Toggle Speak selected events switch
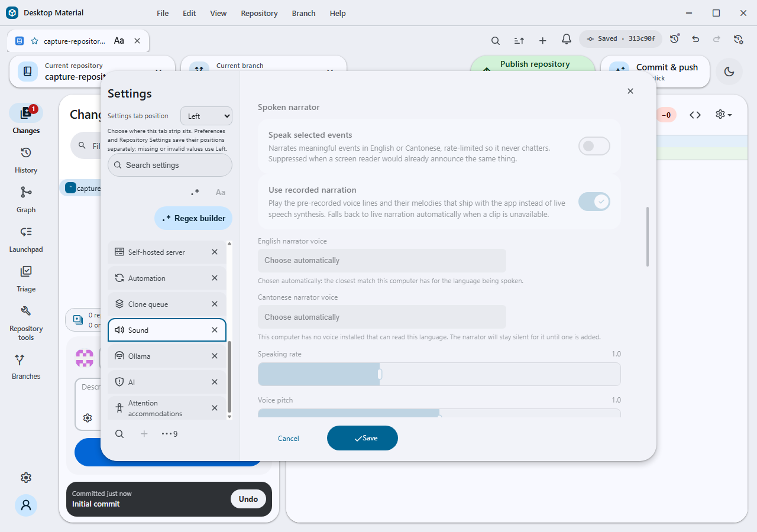 point(594,146)
